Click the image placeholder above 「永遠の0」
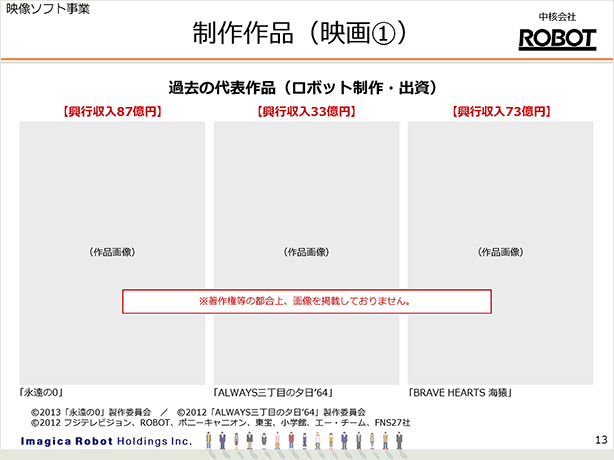Viewport: 614px width, 460px height. [x=112, y=253]
